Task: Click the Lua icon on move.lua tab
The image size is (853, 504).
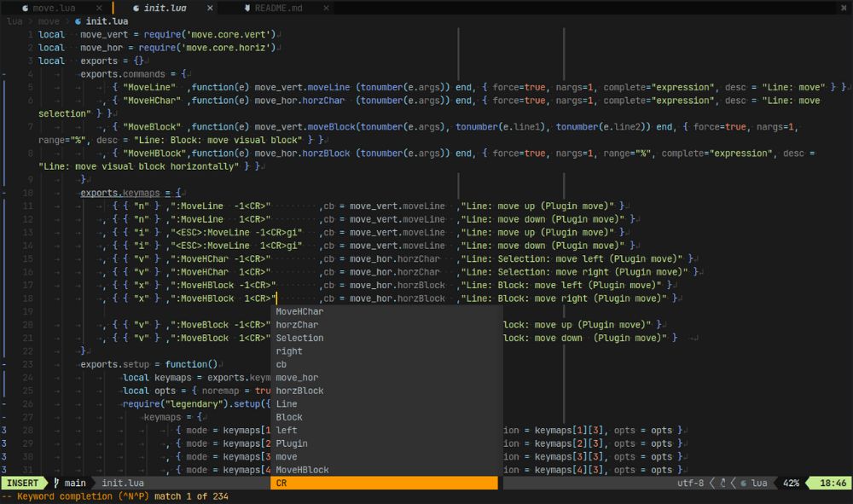Action: tap(25, 9)
